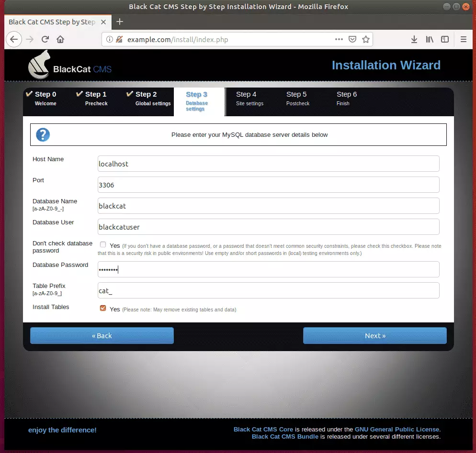
Task: Select Step 6 Finish
Action: tap(346, 99)
